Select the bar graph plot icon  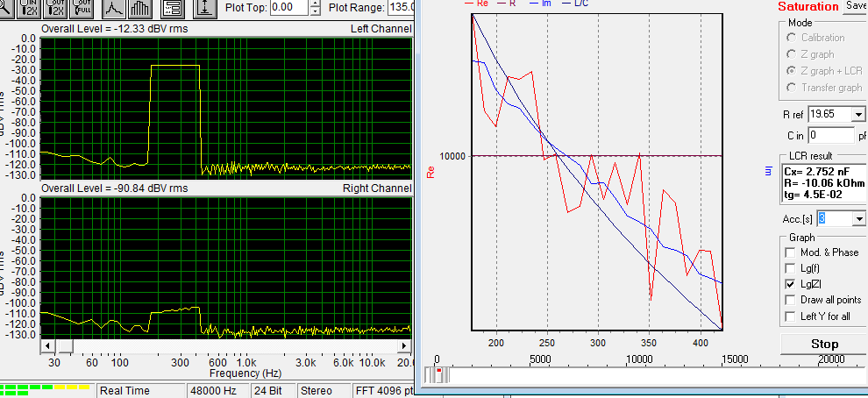pos(139,8)
